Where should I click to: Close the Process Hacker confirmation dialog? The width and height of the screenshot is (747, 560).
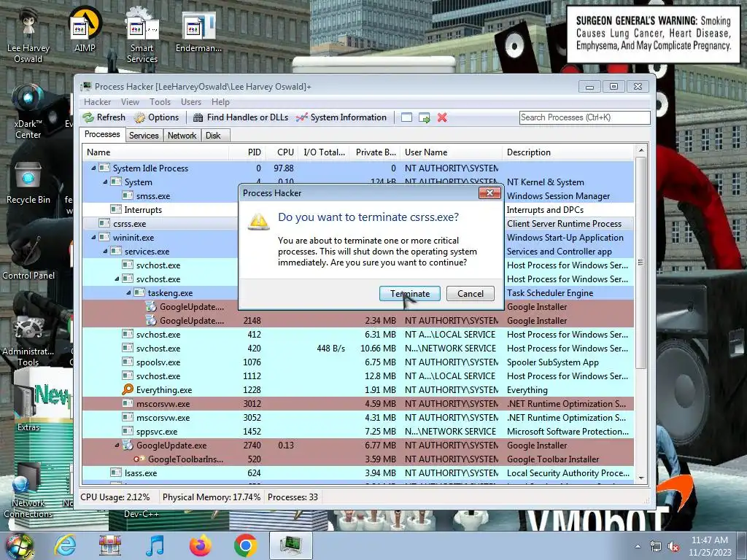pyautogui.click(x=489, y=192)
